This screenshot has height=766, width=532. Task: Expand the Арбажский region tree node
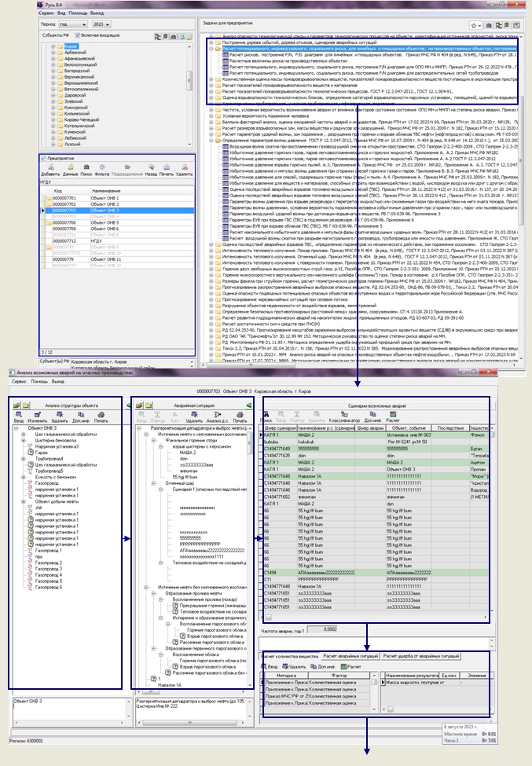point(52,53)
